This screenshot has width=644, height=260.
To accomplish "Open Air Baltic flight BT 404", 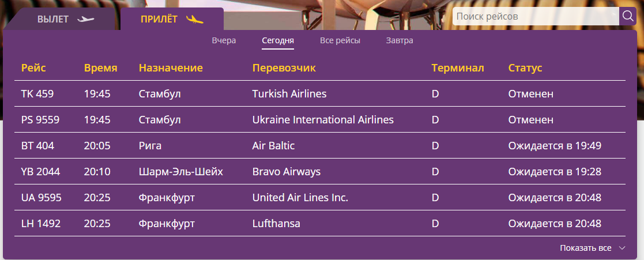I will pos(37,146).
